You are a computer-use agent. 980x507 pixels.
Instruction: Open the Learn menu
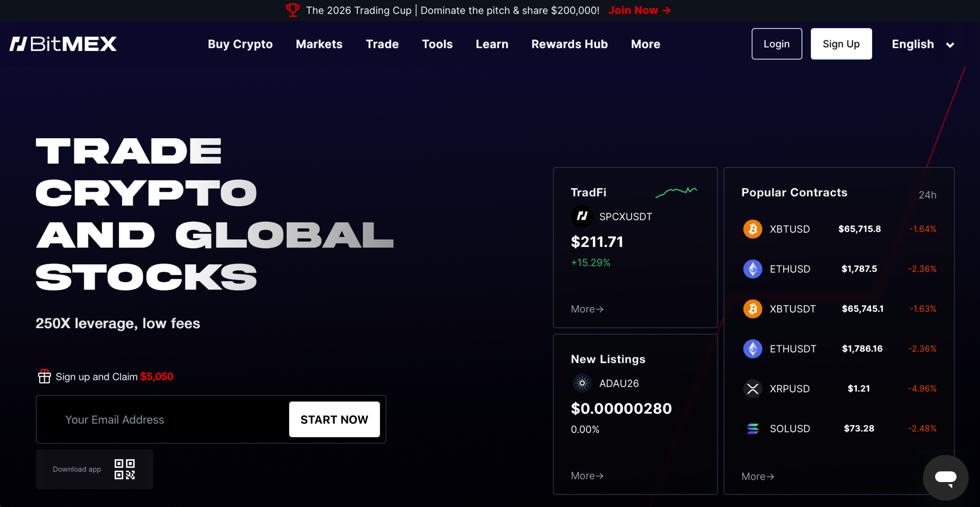click(x=492, y=44)
